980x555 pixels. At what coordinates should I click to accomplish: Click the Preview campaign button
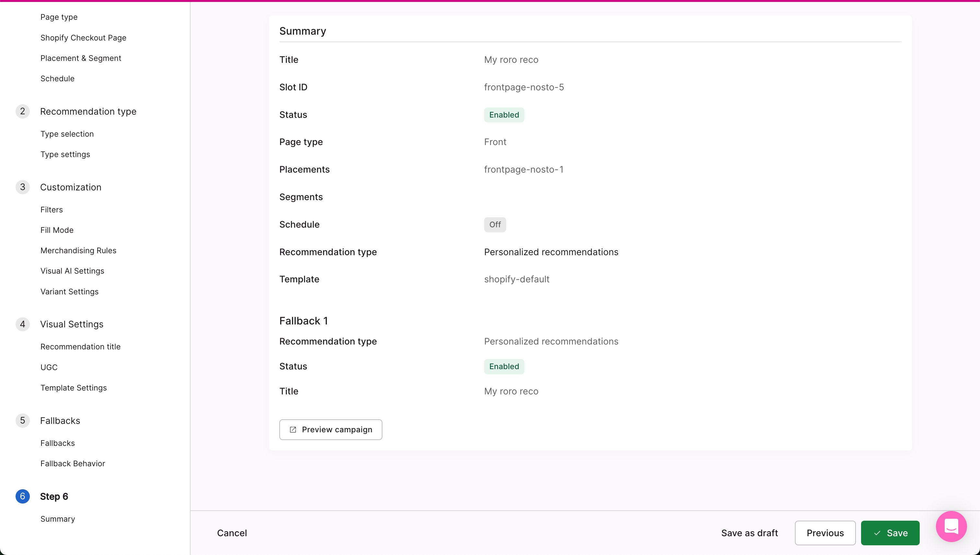click(330, 430)
